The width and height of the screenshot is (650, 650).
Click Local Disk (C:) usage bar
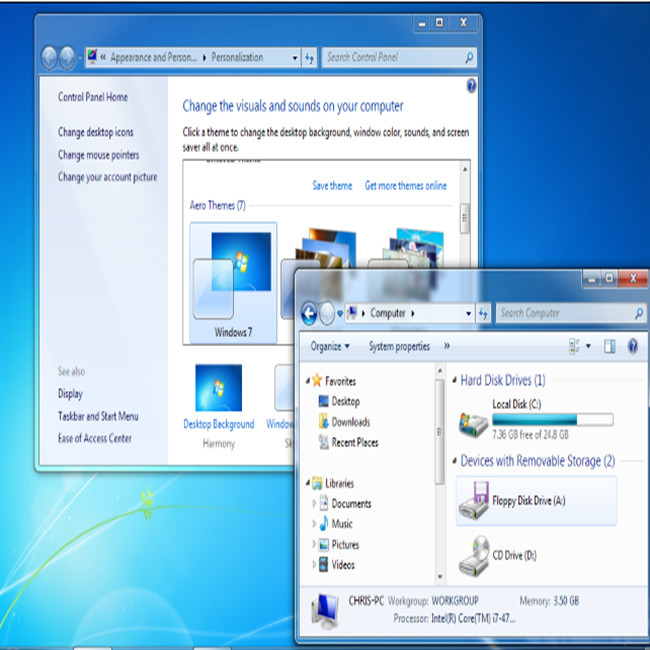tap(553, 420)
